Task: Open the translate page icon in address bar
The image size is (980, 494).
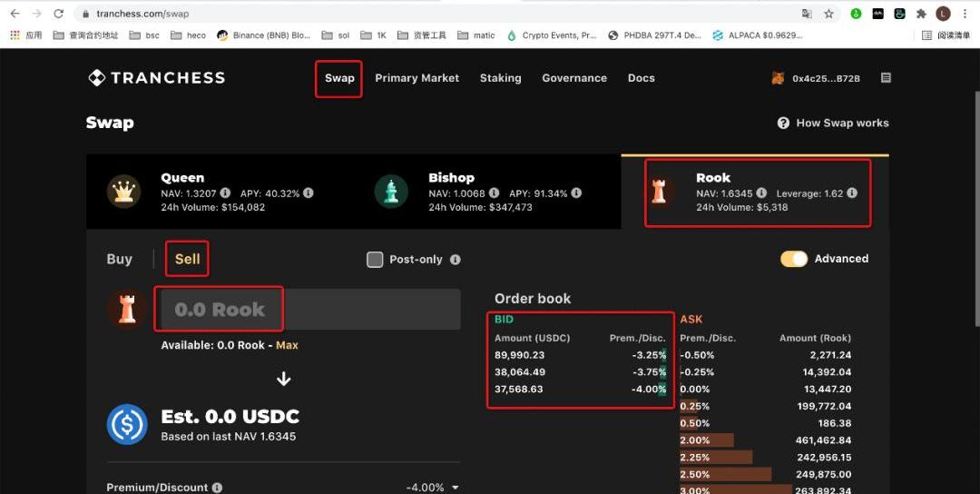Action: (807, 13)
